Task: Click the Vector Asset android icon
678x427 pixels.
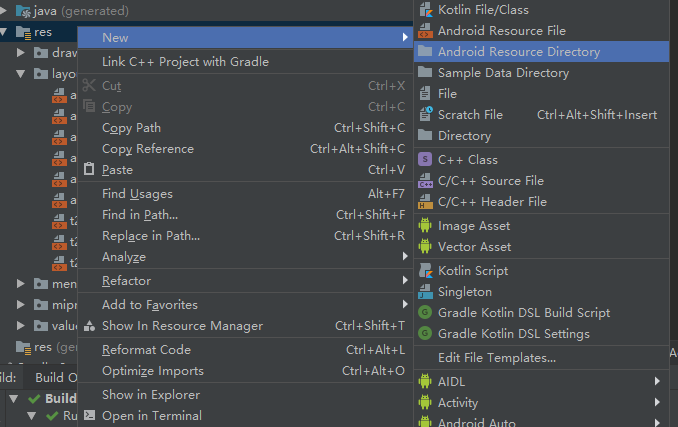Action: tap(425, 246)
